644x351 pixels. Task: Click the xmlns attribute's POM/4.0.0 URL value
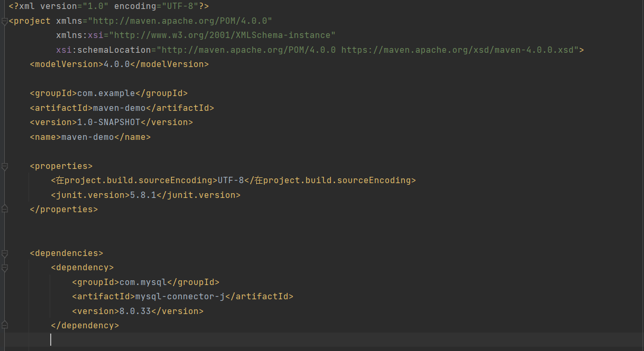(180, 21)
